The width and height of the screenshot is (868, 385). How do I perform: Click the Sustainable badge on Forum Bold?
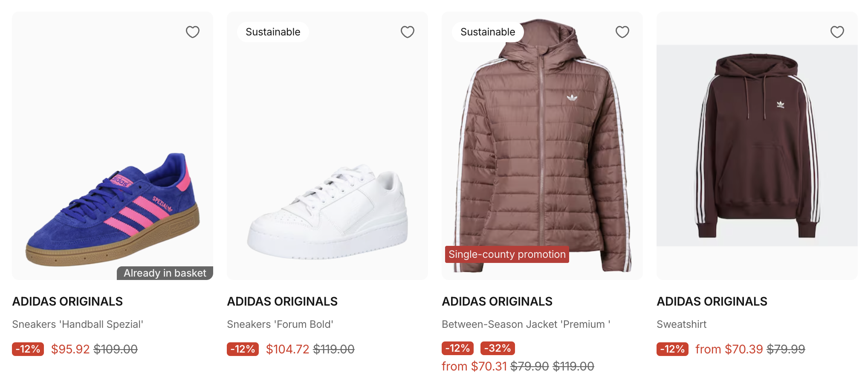click(x=273, y=32)
